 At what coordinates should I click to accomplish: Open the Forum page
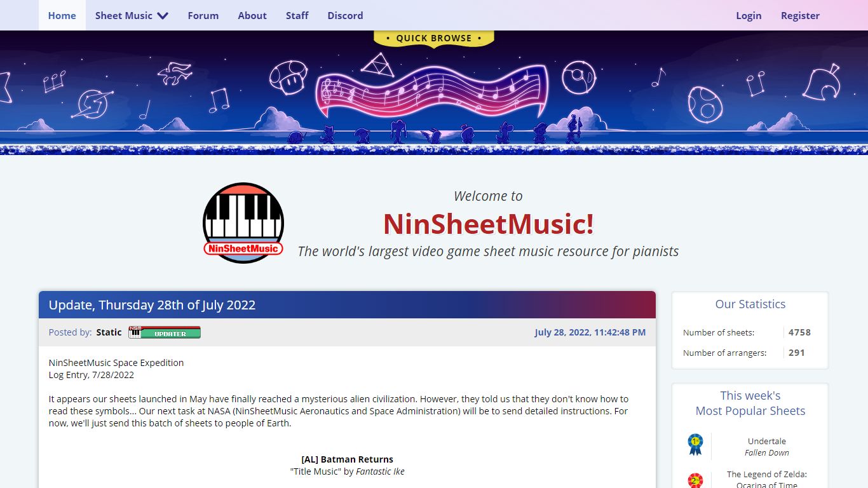(203, 15)
